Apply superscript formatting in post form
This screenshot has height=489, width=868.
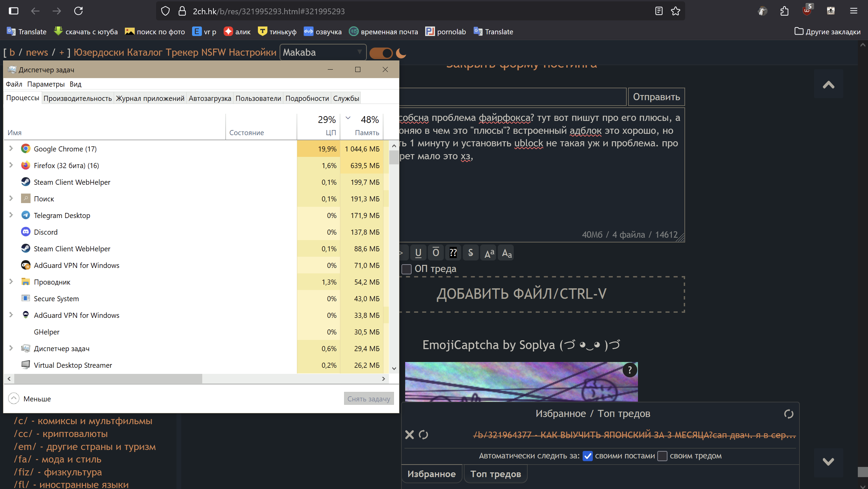489,253
